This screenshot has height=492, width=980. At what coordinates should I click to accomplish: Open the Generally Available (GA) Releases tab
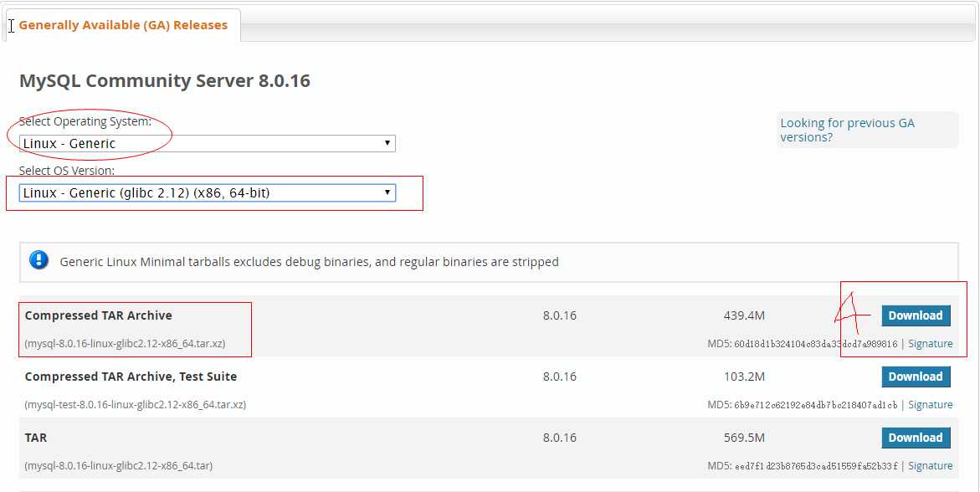coord(123,26)
